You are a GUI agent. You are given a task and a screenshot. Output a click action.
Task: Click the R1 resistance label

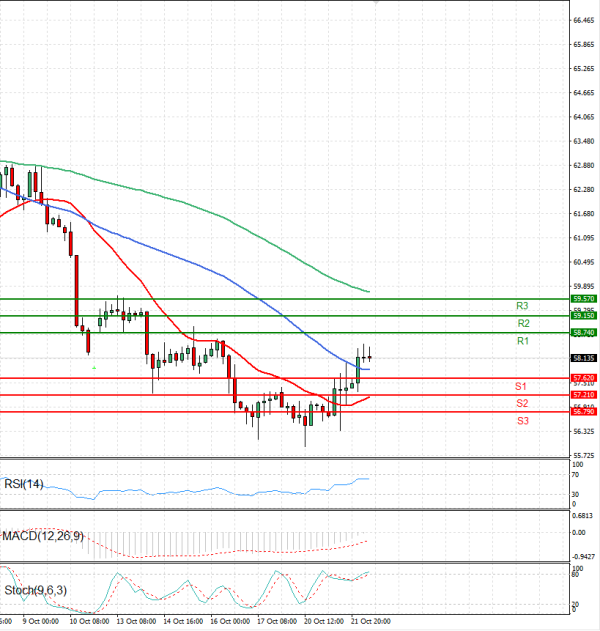click(x=522, y=341)
